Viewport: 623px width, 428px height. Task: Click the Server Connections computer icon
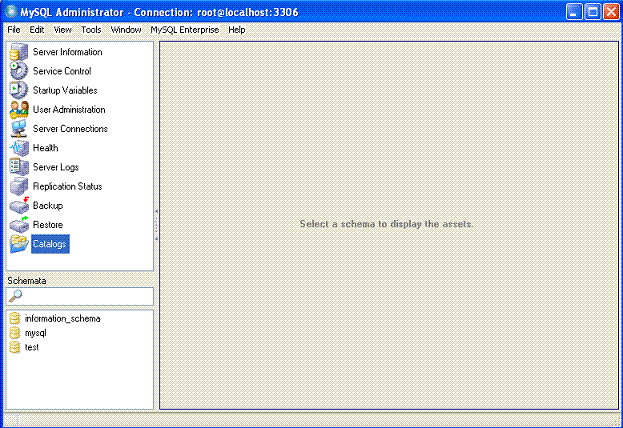click(x=19, y=128)
